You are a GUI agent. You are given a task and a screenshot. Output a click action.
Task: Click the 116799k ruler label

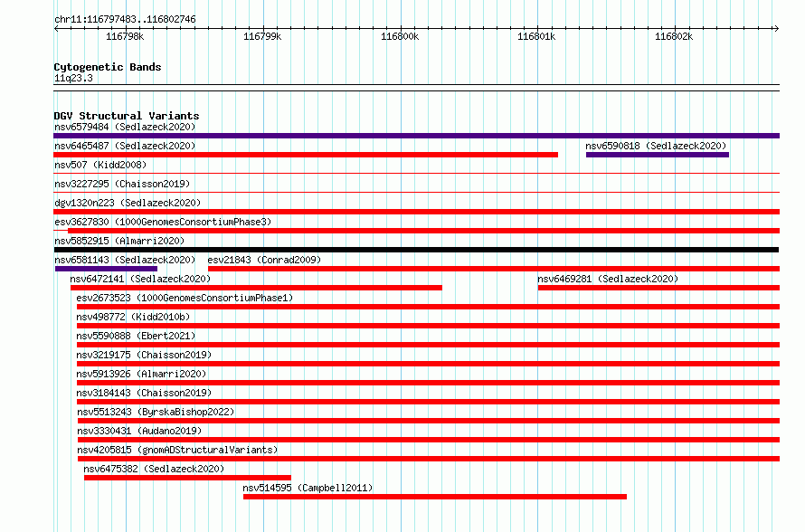[261, 36]
